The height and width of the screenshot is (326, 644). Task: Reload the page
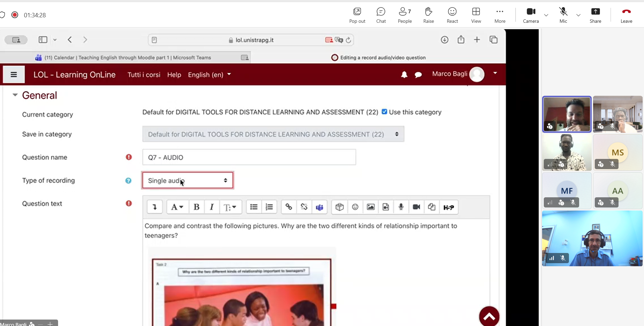tap(348, 40)
